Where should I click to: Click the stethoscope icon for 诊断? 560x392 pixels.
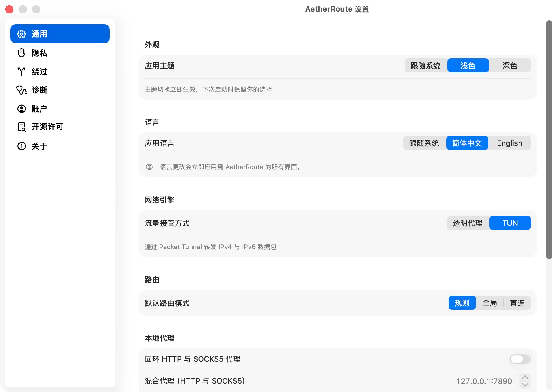tap(22, 90)
